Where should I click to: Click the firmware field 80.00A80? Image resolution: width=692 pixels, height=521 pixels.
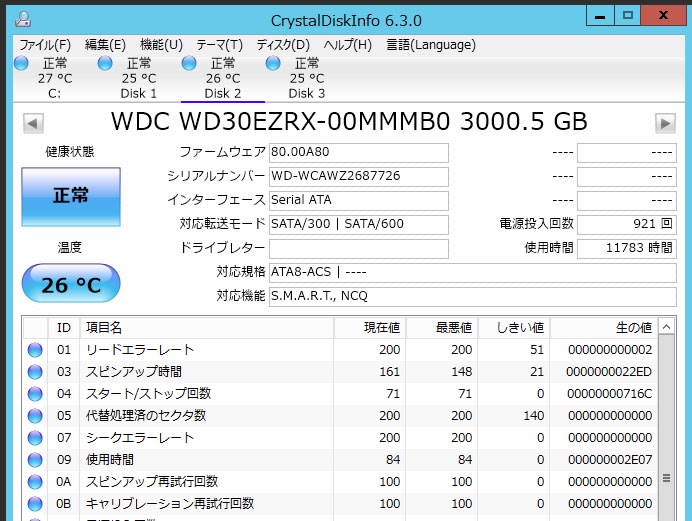tap(359, 152)
